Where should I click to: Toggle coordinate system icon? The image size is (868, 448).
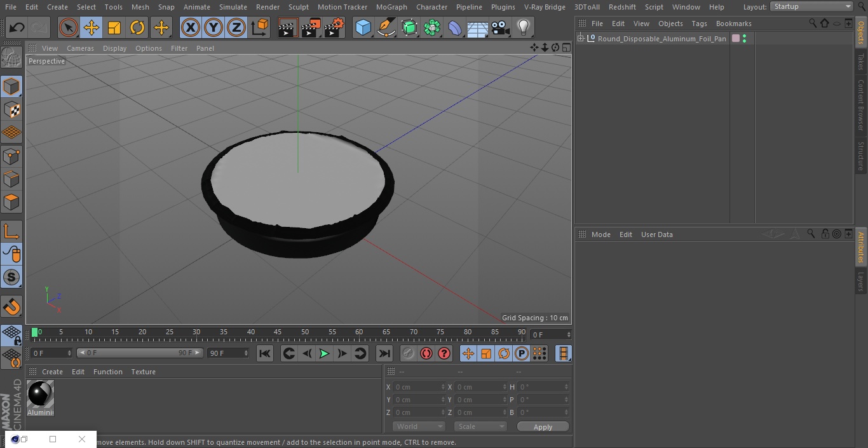point(260,27)
